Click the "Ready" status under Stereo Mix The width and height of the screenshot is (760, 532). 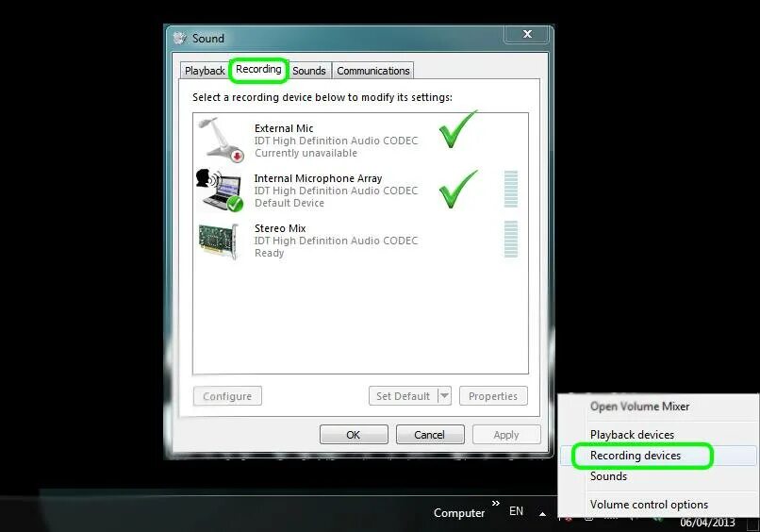[x=270, y=253]
